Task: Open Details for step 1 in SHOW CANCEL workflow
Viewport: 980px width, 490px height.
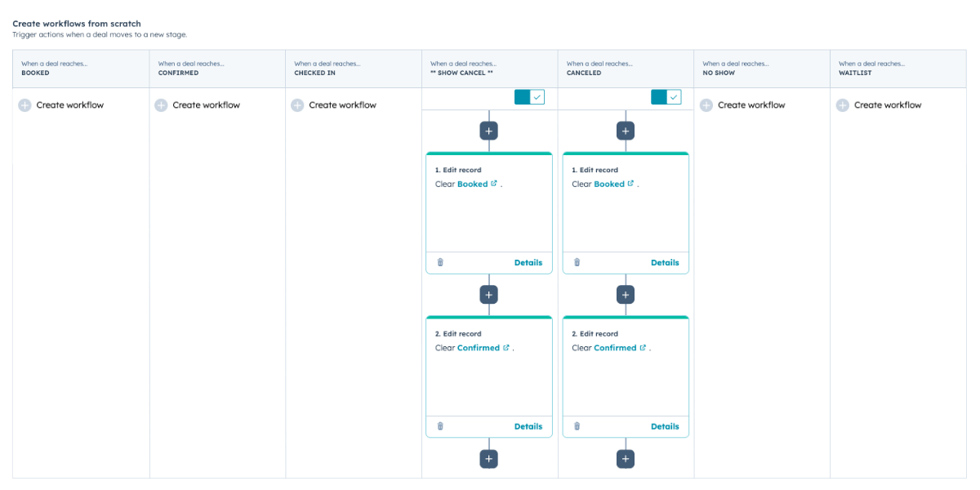Action: (x=528, y=262)
